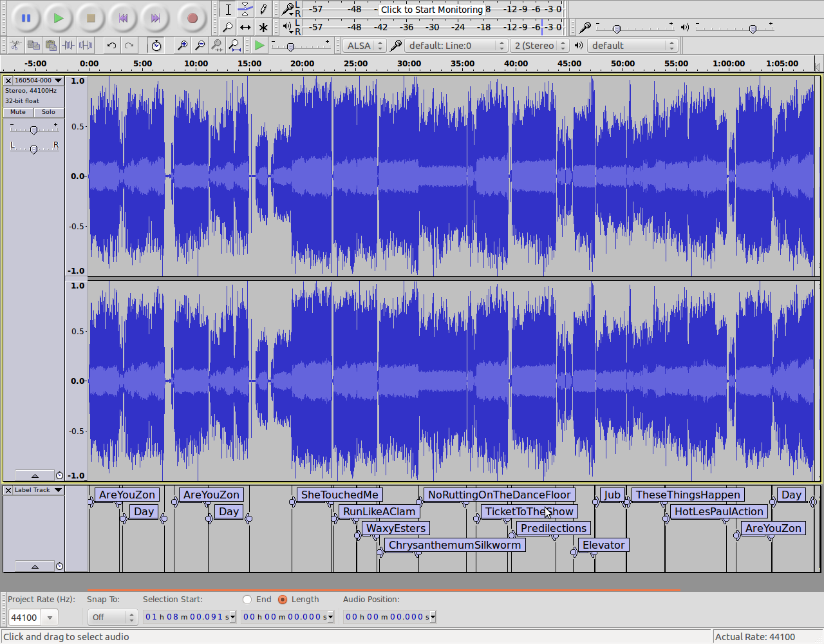Viewport: 824px width, 644px height.
Task: Select the Length radio button
Action: (283, 600)
